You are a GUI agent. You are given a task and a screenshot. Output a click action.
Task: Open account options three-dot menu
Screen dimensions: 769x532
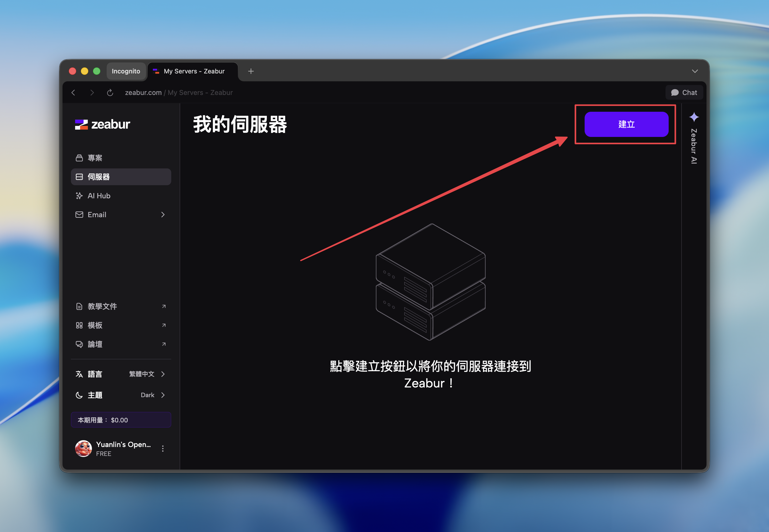(163, 449)
